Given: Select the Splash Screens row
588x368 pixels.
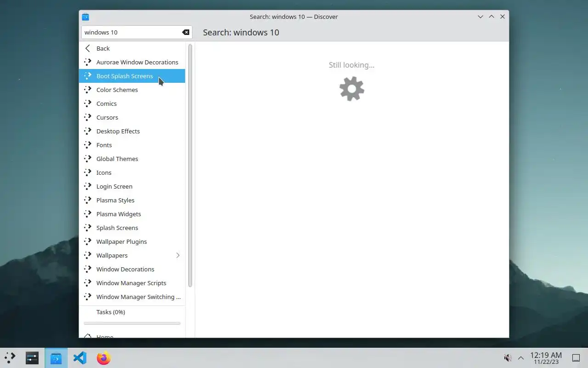Looking at the screenshot, I should pyautogui.click(x=132, y=228).
